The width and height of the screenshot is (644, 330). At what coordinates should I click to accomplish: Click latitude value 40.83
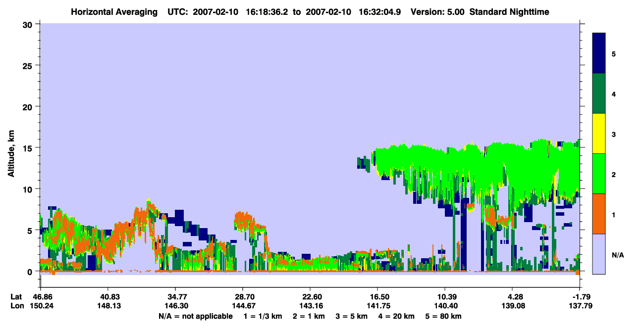107,297
